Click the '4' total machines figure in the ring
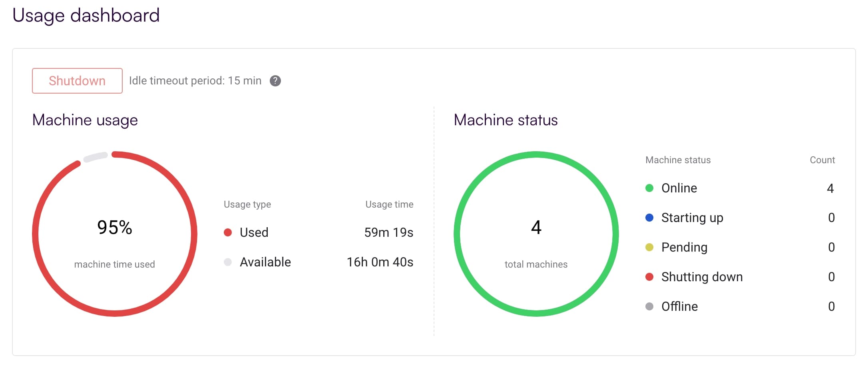 point(536,227)
